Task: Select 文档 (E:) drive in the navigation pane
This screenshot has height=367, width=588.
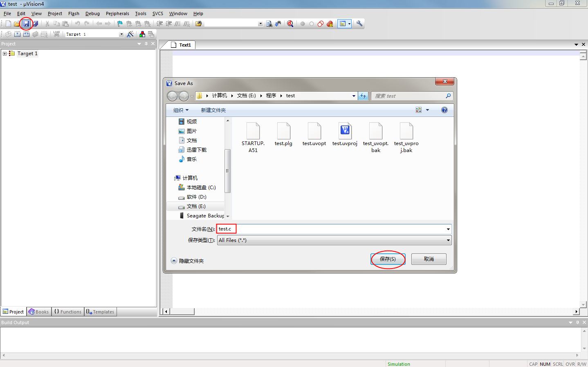Action: click(x=196, y=206)
